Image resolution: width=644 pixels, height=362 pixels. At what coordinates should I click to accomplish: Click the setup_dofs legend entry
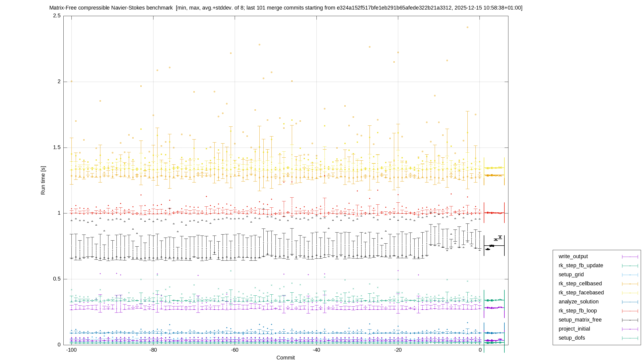click(x=572, y=338)
